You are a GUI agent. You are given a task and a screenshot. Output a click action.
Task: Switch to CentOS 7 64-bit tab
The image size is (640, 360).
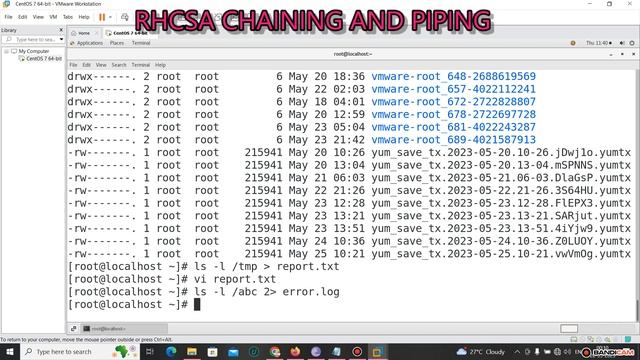click(130, 33)
